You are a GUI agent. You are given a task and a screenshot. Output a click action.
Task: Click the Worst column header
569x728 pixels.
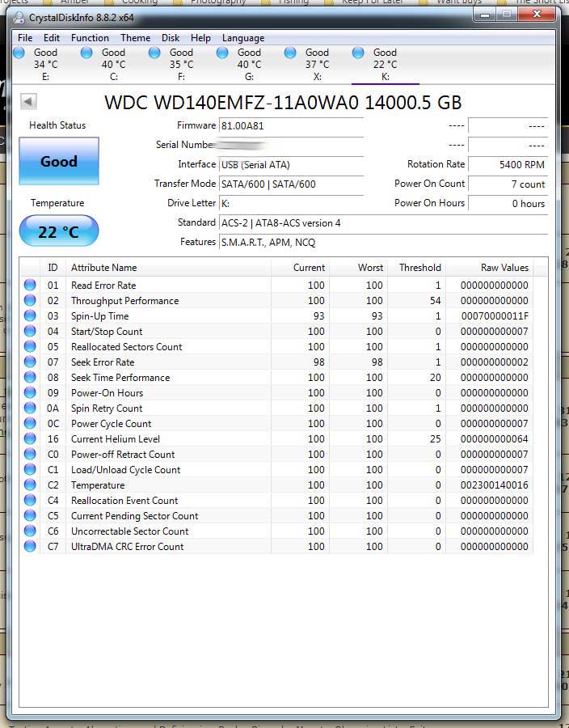coord(359,268)
